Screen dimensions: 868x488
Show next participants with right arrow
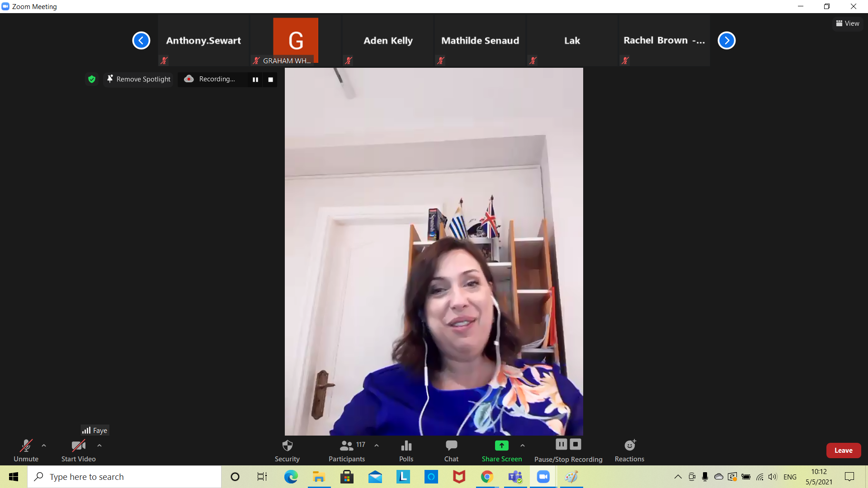click(726, 41)
